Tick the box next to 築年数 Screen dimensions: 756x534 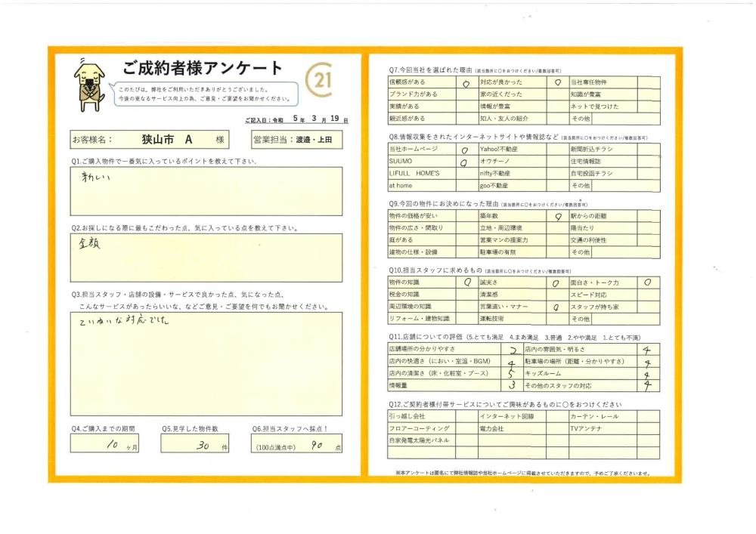coord(558,216)
